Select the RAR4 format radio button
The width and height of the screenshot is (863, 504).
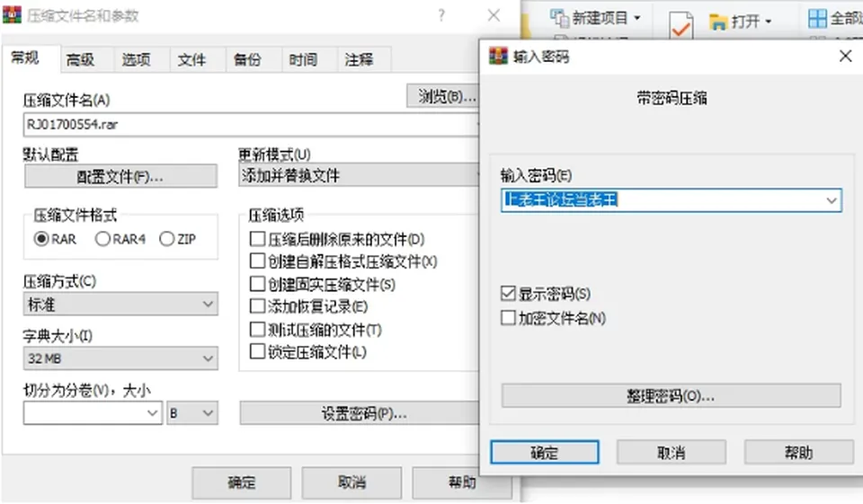[x=102, y=239]
